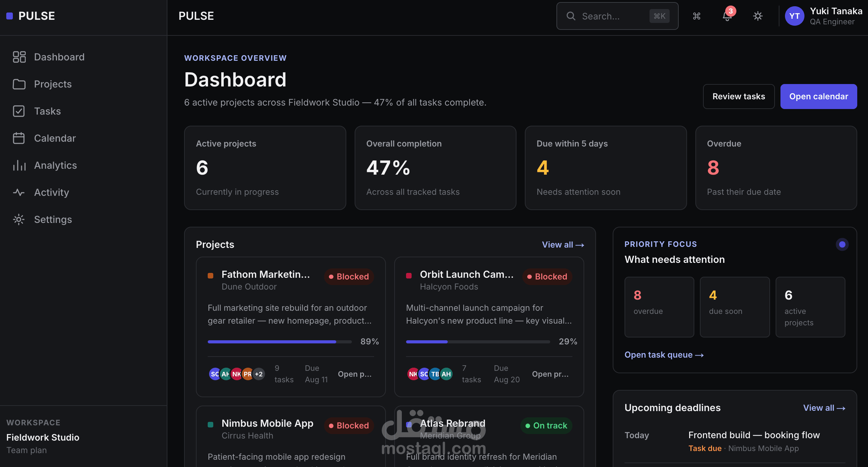Click the Overall completion 47% card

click(x=435, y=168)
